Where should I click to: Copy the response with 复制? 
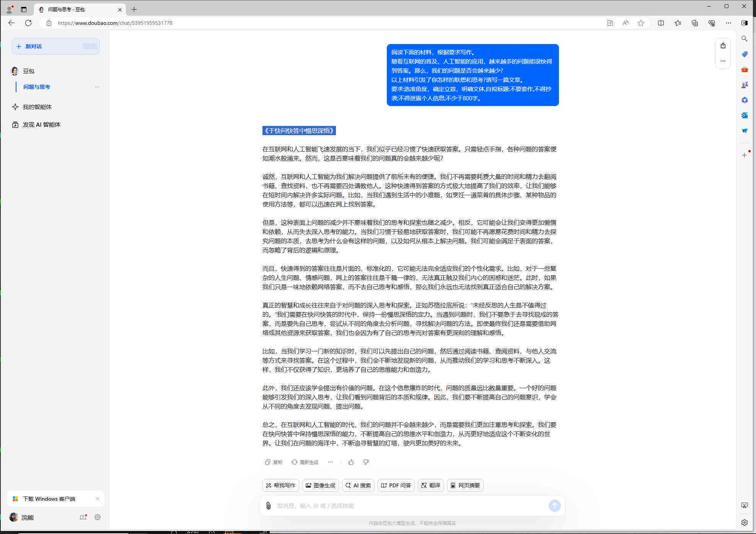pos(274,462)
